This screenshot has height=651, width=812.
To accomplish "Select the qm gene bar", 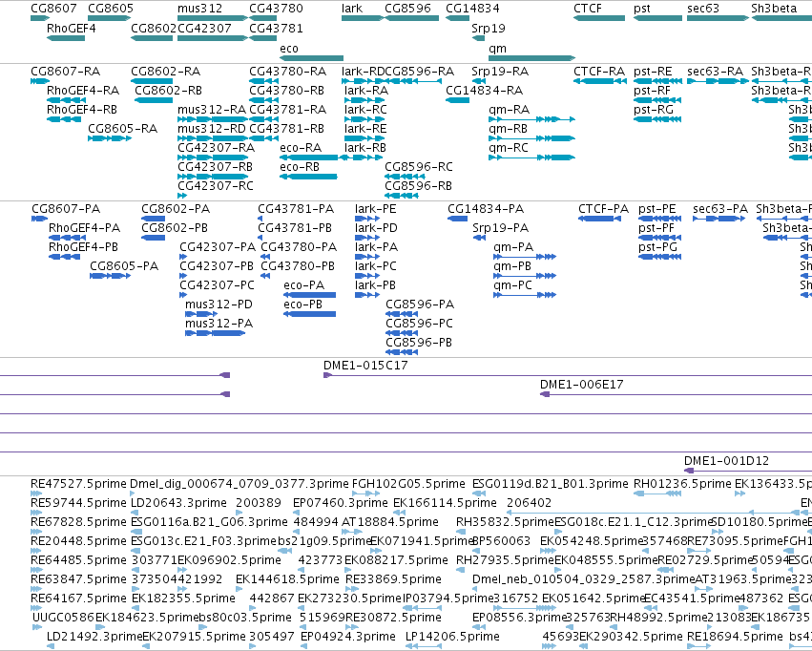I will [531, 58].
